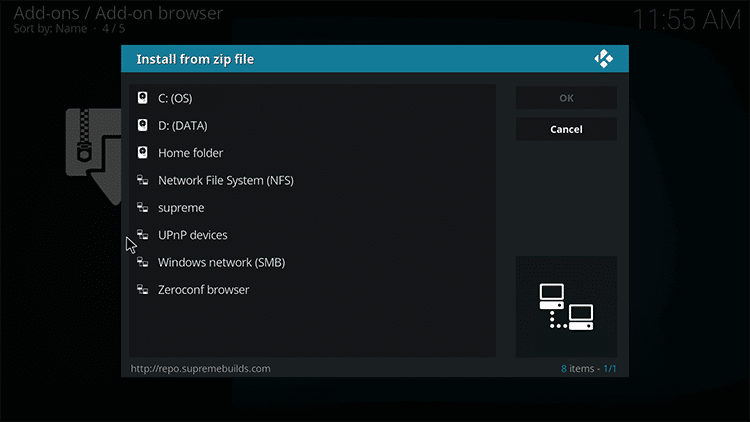Open the supreme source
Image resolution: width=750 pixels, height=422 pixels.
tap(312, 208)
